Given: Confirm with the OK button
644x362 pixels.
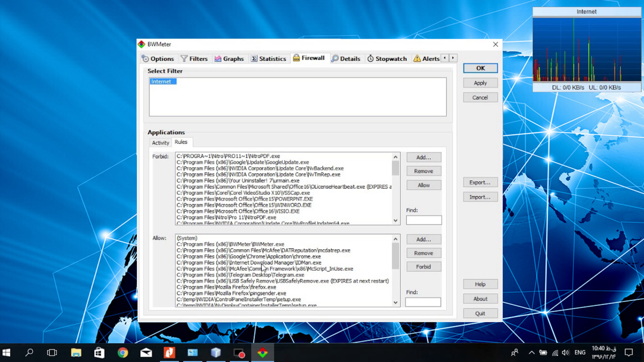Looking at the screenshot, I should 480,68.
